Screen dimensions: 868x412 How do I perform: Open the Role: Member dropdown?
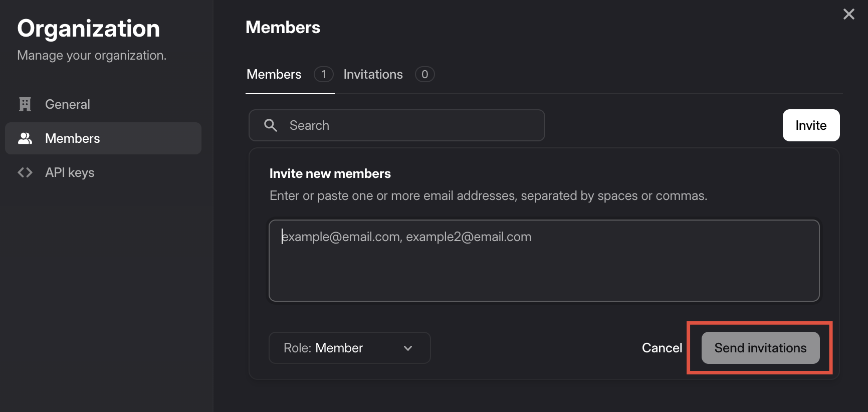coord(349,348)
